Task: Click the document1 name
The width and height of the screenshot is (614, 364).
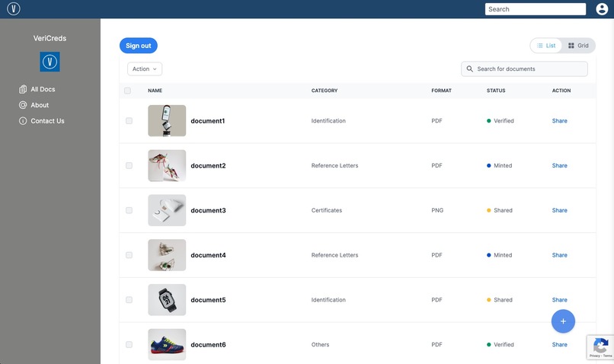Action: click(x=207, y=121)
